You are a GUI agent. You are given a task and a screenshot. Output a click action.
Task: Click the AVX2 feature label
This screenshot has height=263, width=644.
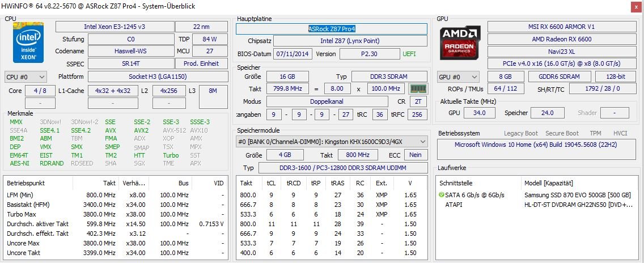click(141, 130)
